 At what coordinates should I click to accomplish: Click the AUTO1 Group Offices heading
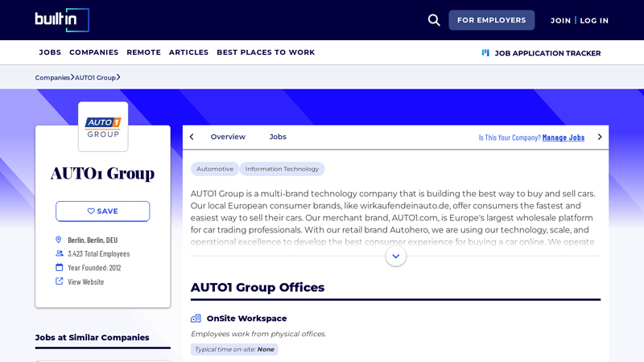click(x=258, y=287)
